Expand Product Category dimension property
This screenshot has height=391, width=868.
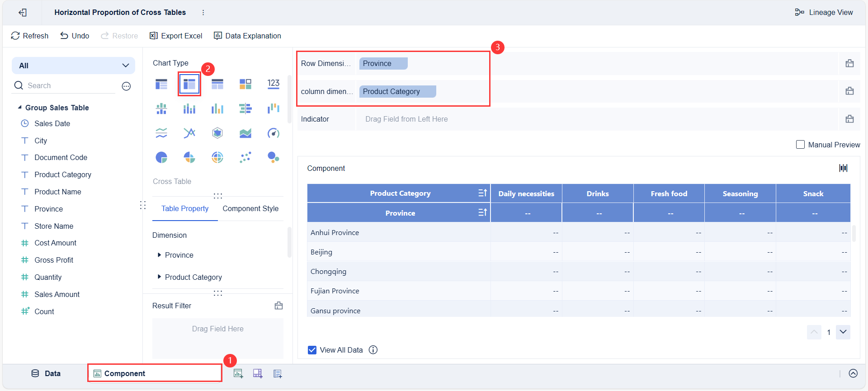pyautogui.click(x=159, y=277)
